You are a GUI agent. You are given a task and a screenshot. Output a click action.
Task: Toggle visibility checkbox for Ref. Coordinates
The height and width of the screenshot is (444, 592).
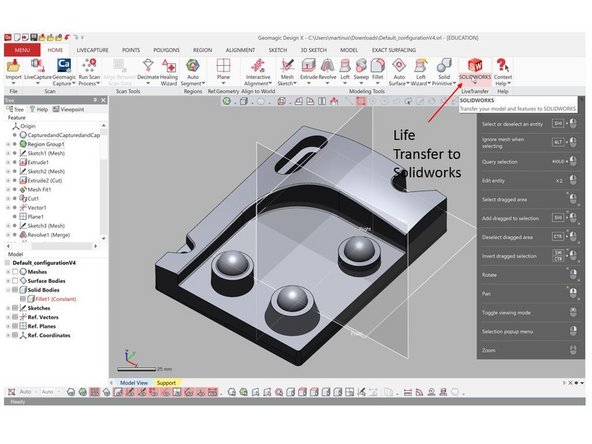(x=15, y=335)
